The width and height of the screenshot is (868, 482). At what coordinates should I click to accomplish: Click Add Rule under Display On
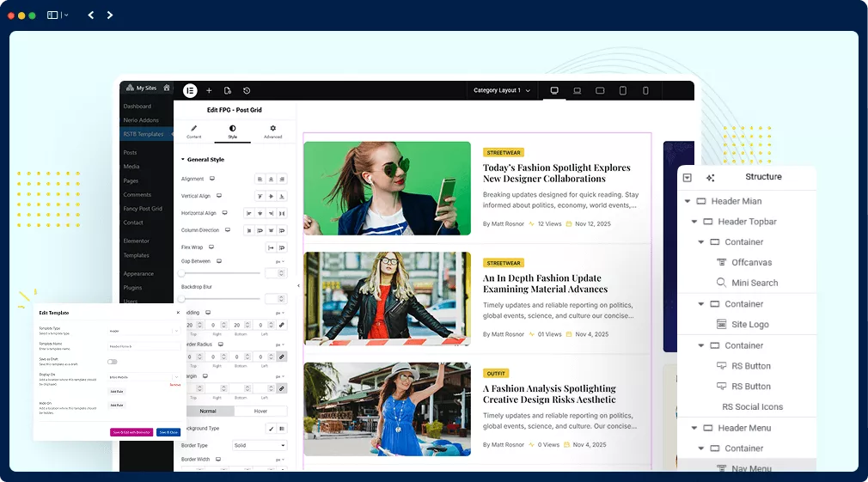coord(117,391)
